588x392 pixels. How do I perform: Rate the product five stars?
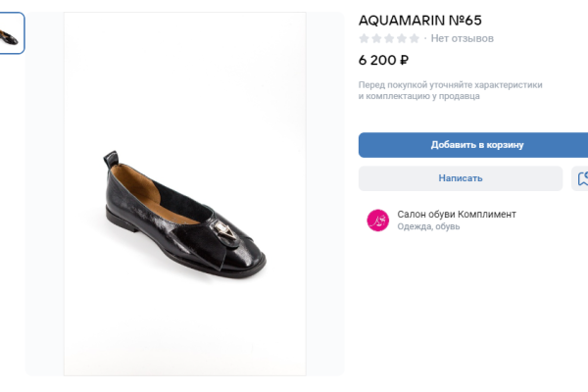414,38
